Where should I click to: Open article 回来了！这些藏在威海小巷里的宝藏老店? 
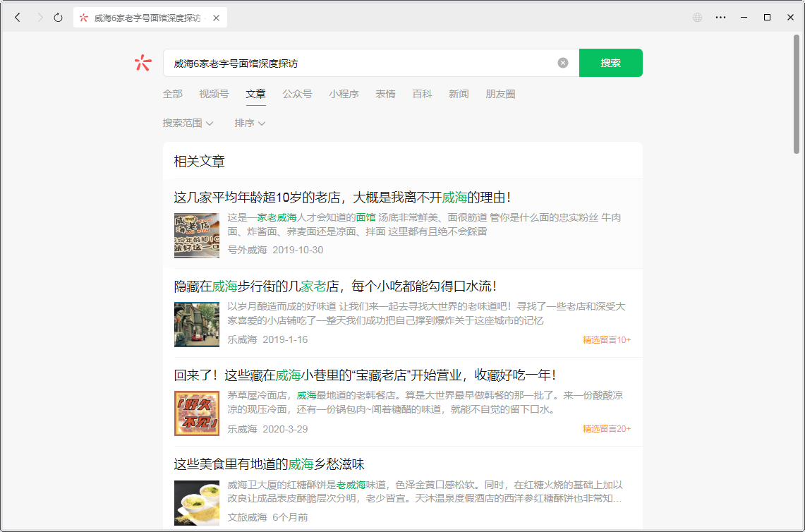point(365,375)
